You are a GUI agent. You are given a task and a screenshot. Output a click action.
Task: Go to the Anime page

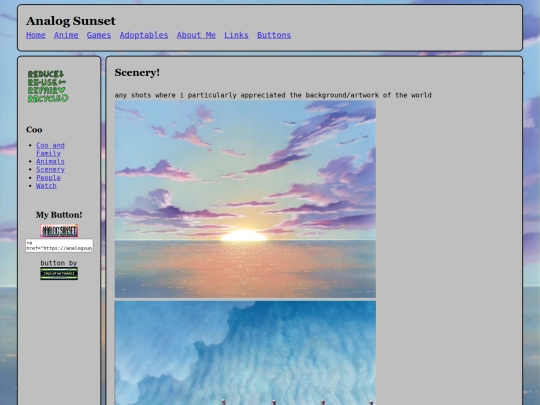[66, 35]
